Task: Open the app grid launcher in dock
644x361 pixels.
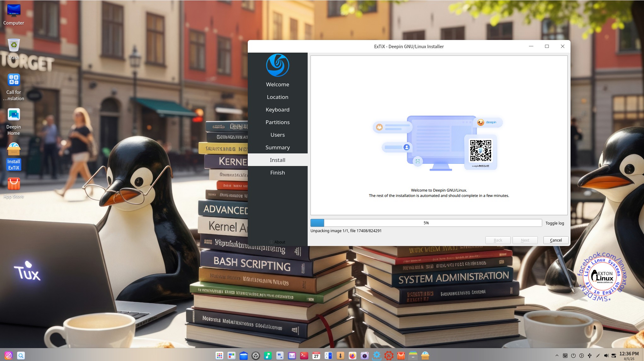Action: point(219,356)
